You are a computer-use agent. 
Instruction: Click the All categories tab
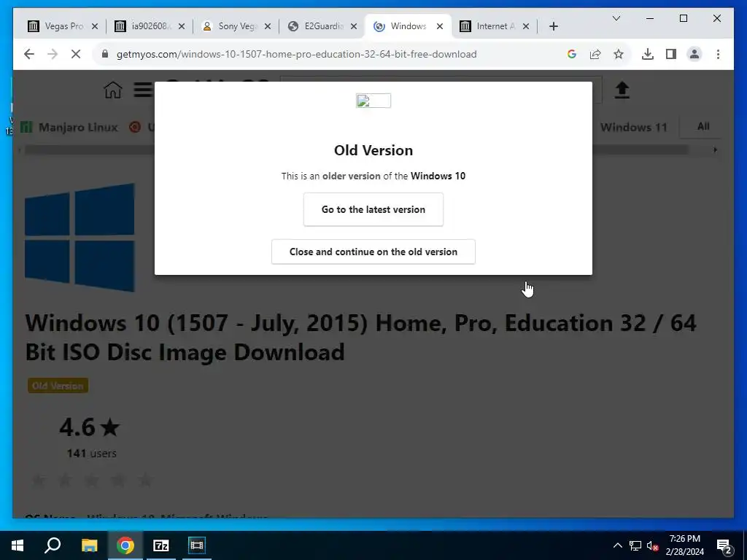pos(703,127)
